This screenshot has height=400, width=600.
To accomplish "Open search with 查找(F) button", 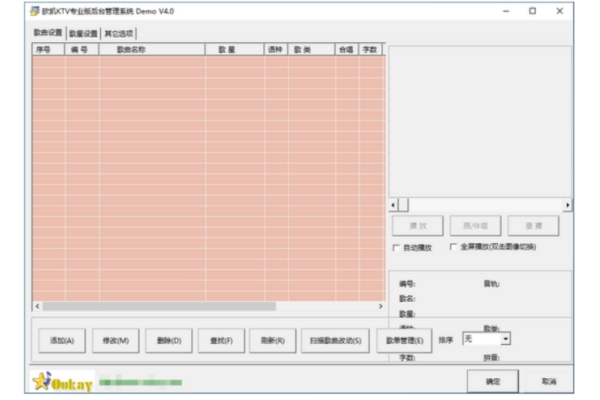I will [220, 340].
